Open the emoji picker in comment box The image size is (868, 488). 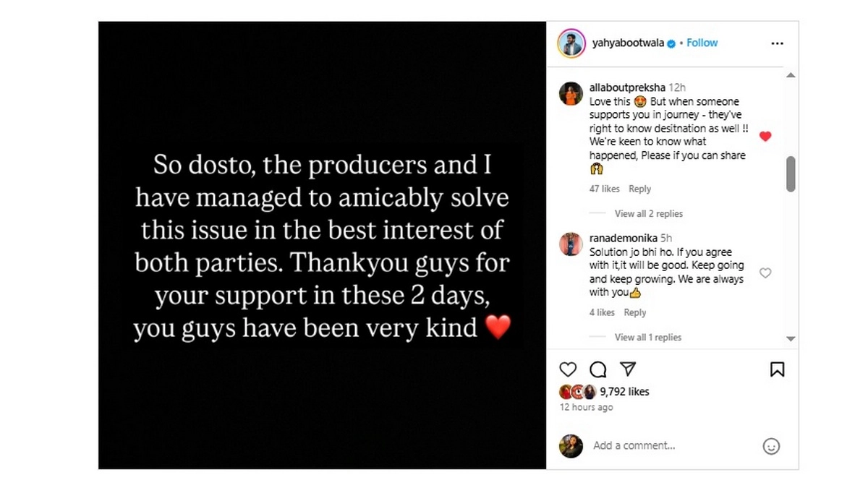point(771,446)
